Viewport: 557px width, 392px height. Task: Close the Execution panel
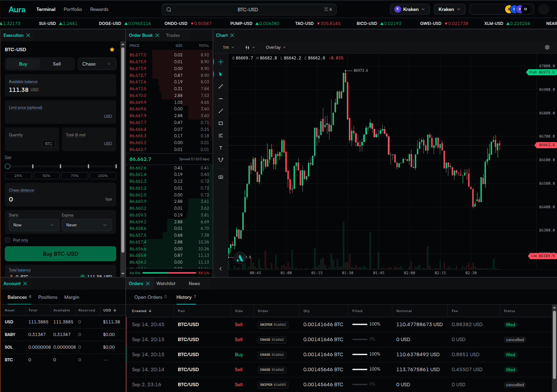(28, 35)
